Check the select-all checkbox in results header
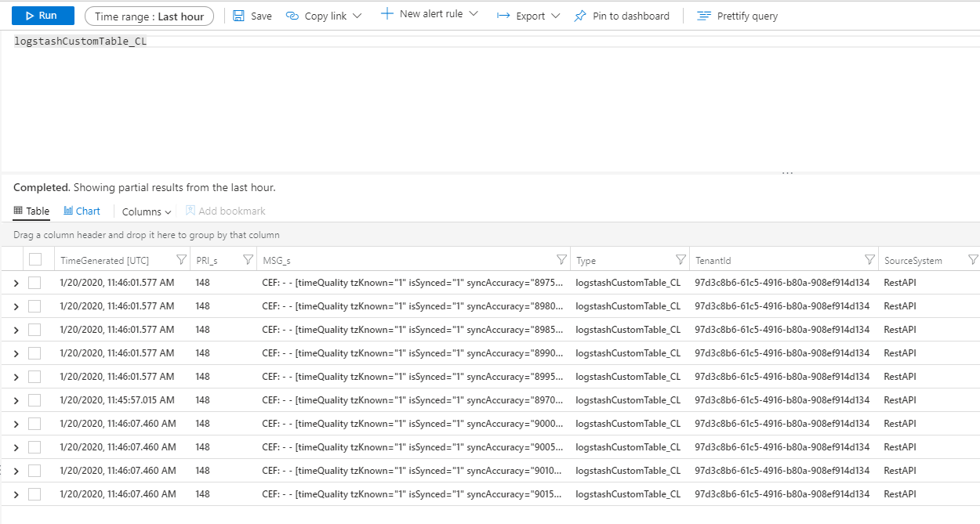 tap(34, 259)
